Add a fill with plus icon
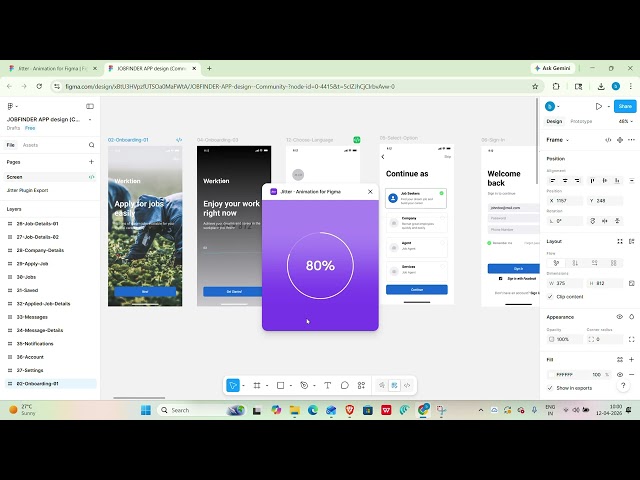Image resolution: width=640 pixels, height=480 pixels. pyautogui.click(x=631, y=360)
